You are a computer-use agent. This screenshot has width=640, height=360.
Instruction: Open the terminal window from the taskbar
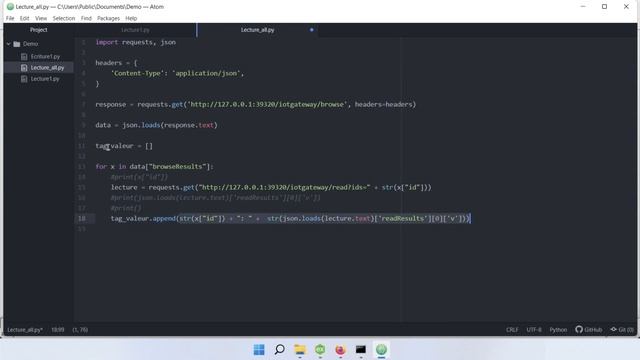[361, 349]
